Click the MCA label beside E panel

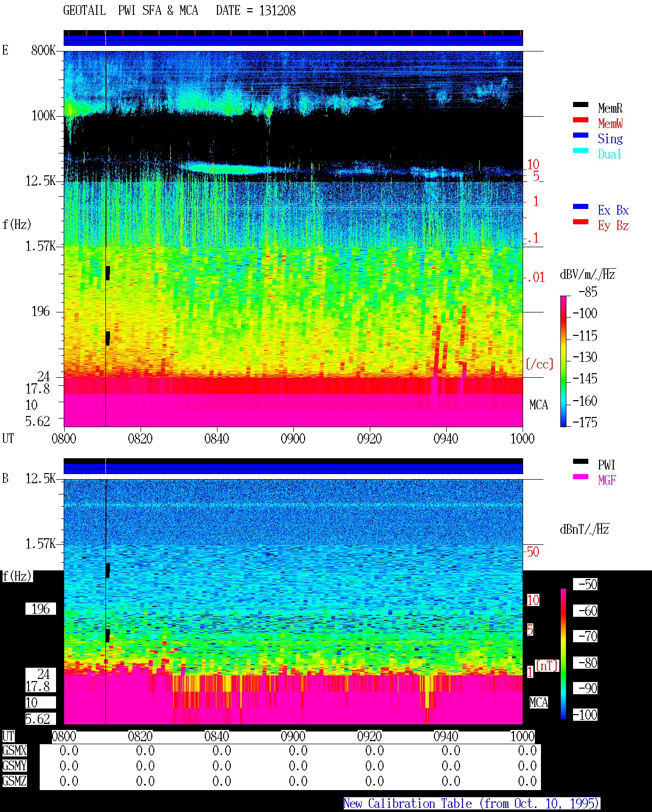538,405
